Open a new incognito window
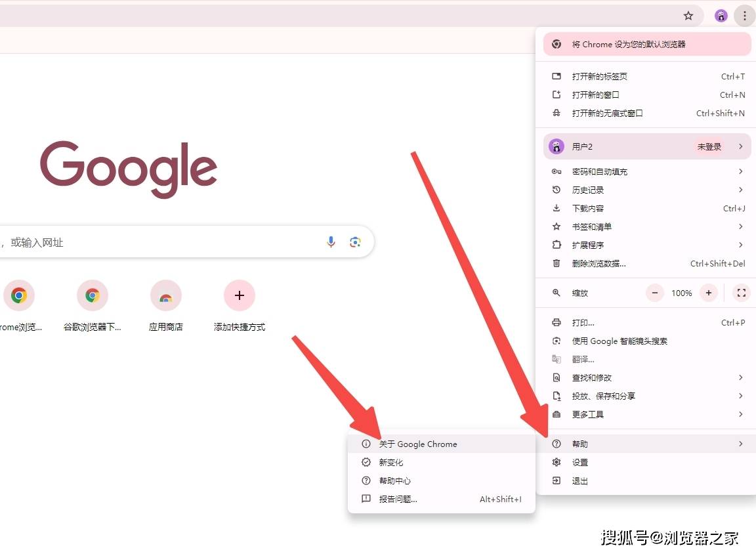 click(x=647, y=114)
